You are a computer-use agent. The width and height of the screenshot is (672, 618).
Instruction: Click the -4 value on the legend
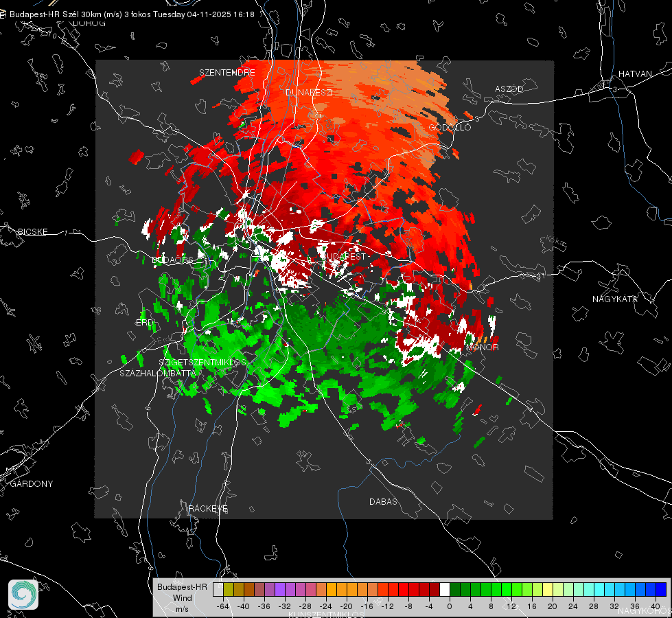tap(429, 606)
